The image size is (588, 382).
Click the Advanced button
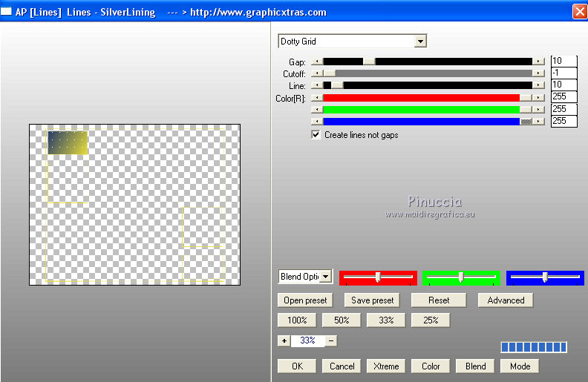click(x=506, y=300)
